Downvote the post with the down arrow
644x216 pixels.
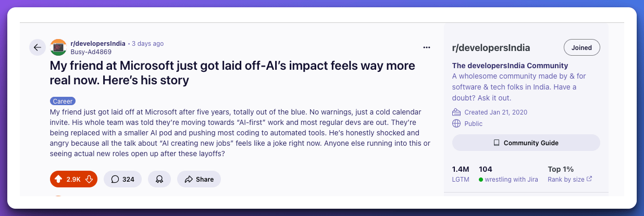(x=89, y=179)
